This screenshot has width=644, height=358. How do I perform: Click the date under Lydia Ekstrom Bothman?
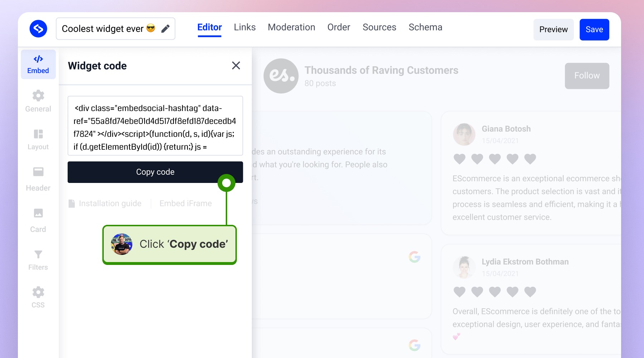click(500, 274)
